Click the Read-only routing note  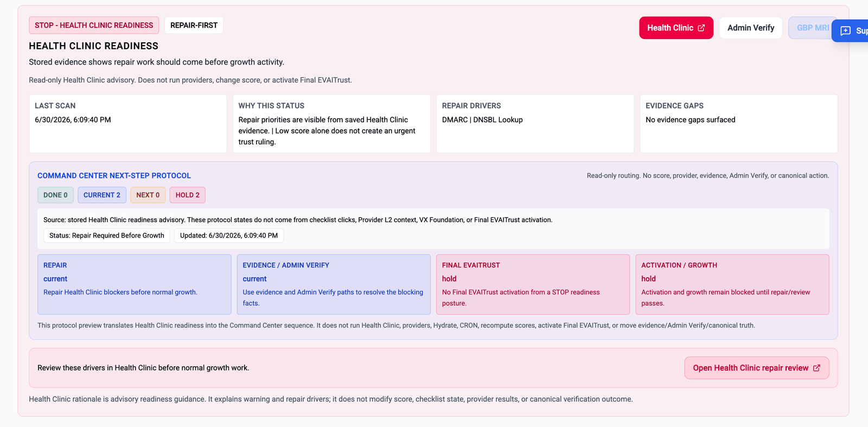708,176
